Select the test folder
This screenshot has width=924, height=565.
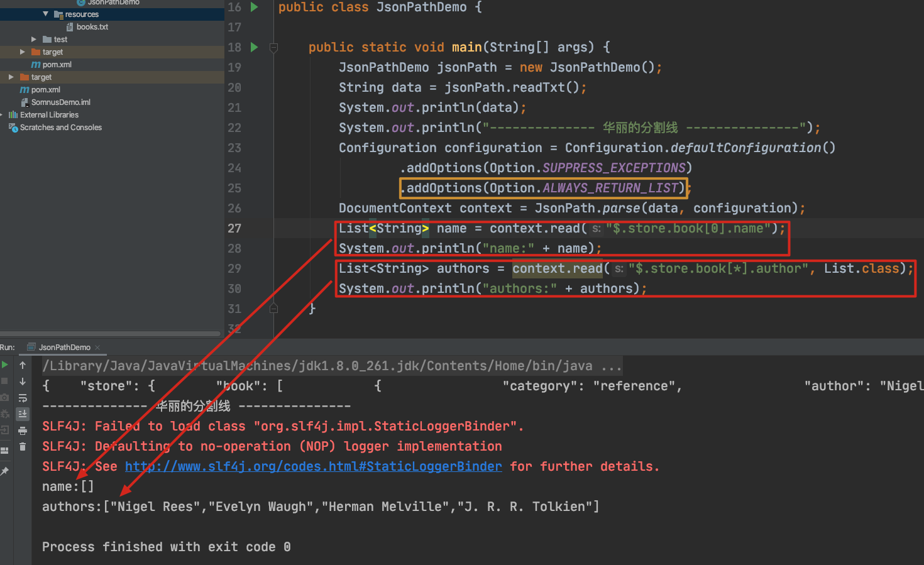pyautogui.click(x=60, y=39)
